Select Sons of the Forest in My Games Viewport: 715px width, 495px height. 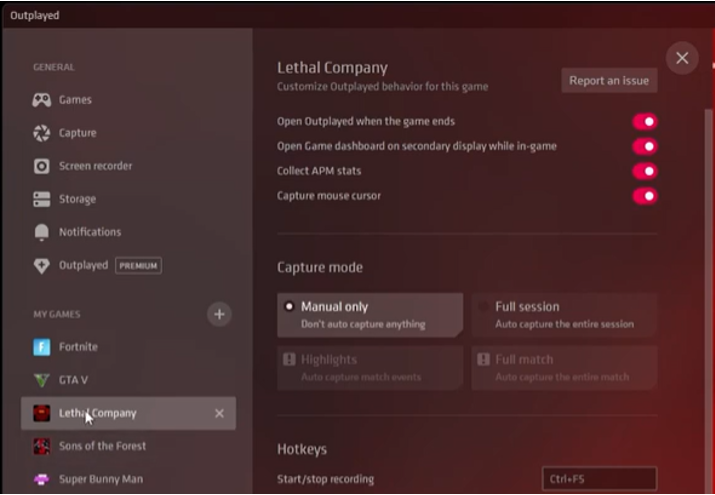[129, 446]
